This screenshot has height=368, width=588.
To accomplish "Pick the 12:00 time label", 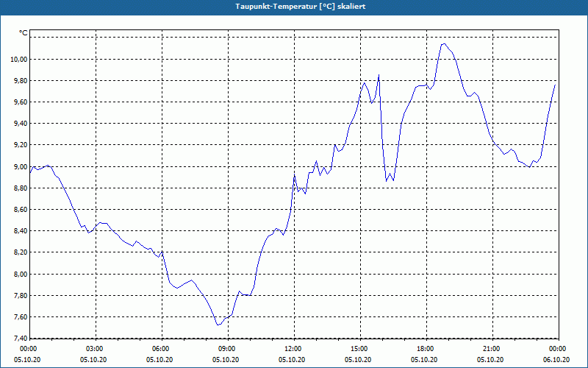I will point(295,349).
